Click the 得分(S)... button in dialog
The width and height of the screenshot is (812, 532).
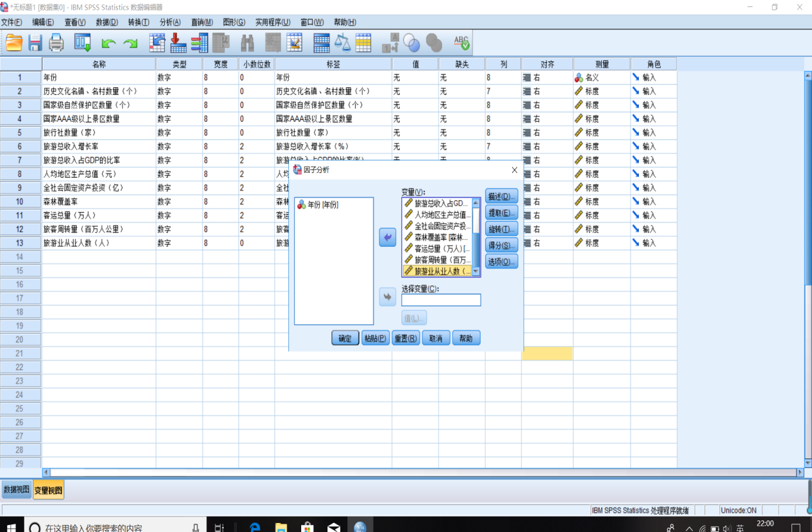coord(501,245)
